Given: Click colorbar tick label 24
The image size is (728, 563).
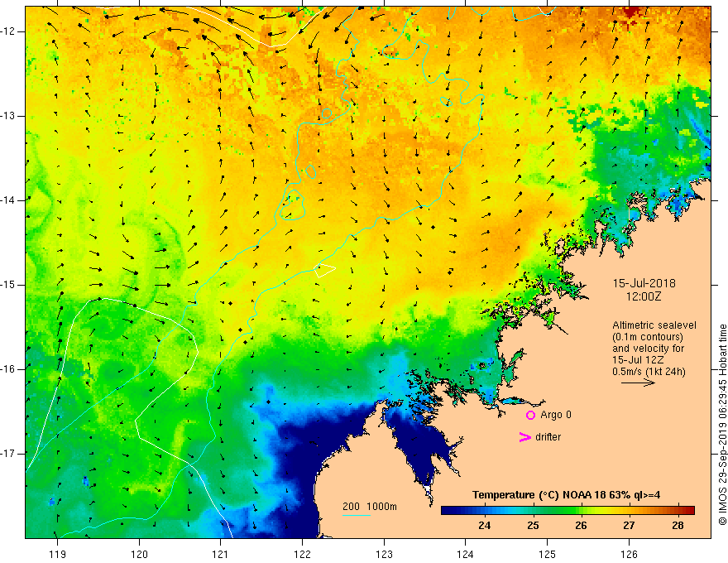Looking at the screenshot, I should [x=484, y=526].
